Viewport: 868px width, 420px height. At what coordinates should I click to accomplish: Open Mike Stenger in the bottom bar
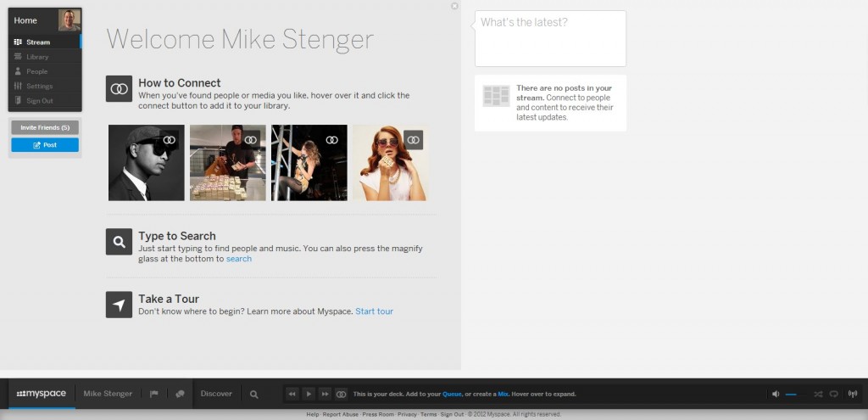[x=108, y=394]
